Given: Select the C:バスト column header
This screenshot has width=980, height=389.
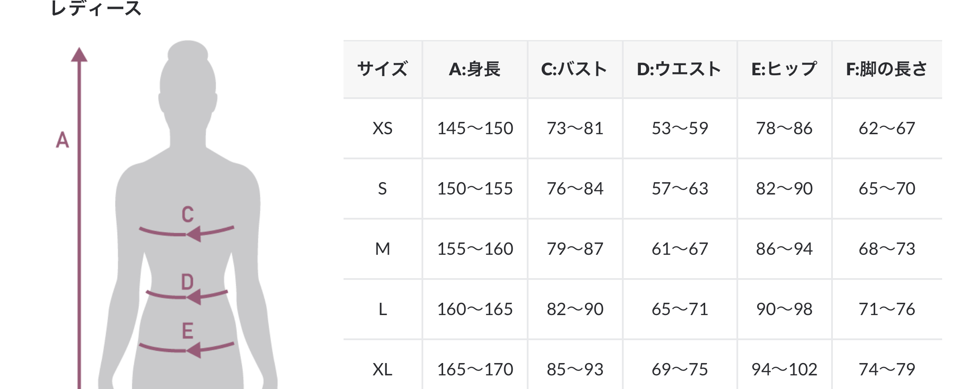Looking at the screenshot, I should click(x=574, y=69).
